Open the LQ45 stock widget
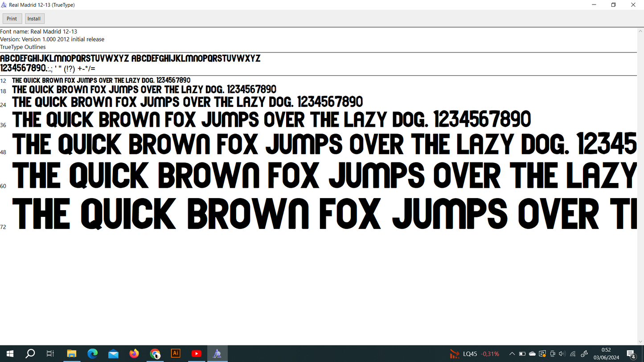The height and width of the screenshot is (362, 644). [x=475, y=354]
